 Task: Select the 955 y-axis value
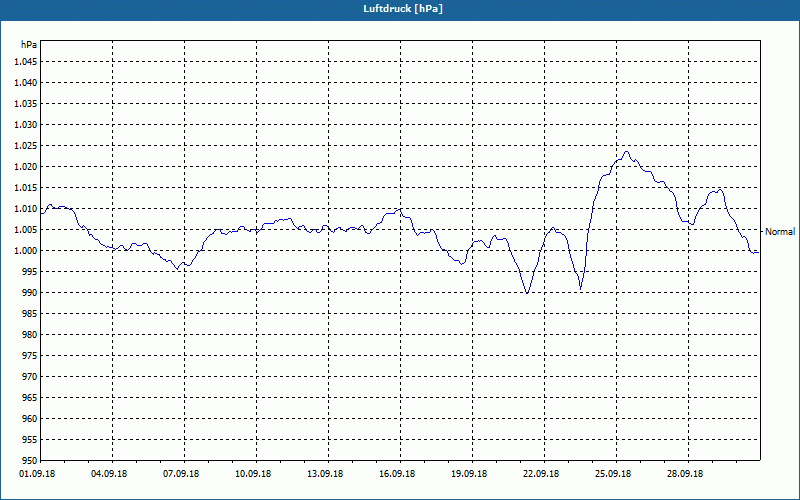30,440
